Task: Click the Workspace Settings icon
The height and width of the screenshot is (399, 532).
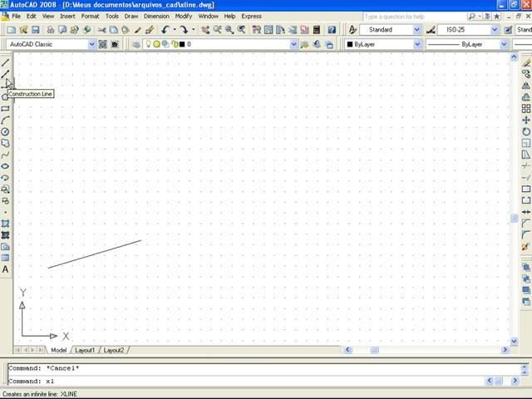Action: [103, 44]
